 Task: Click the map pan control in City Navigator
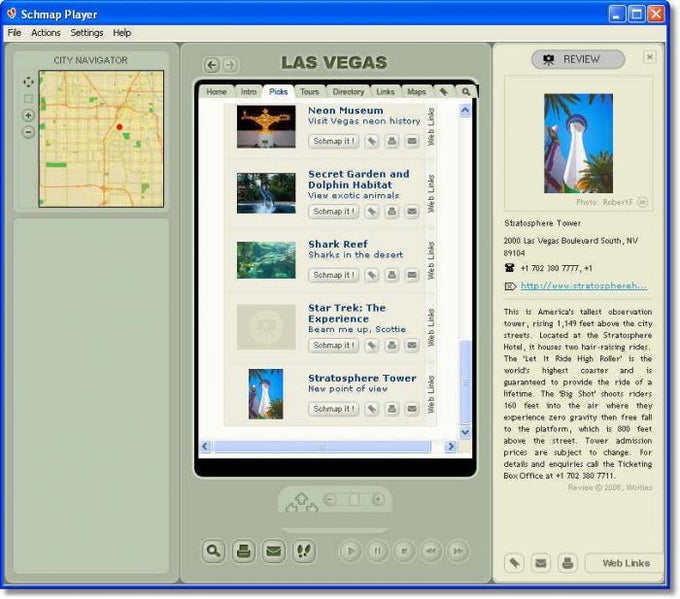28,82
